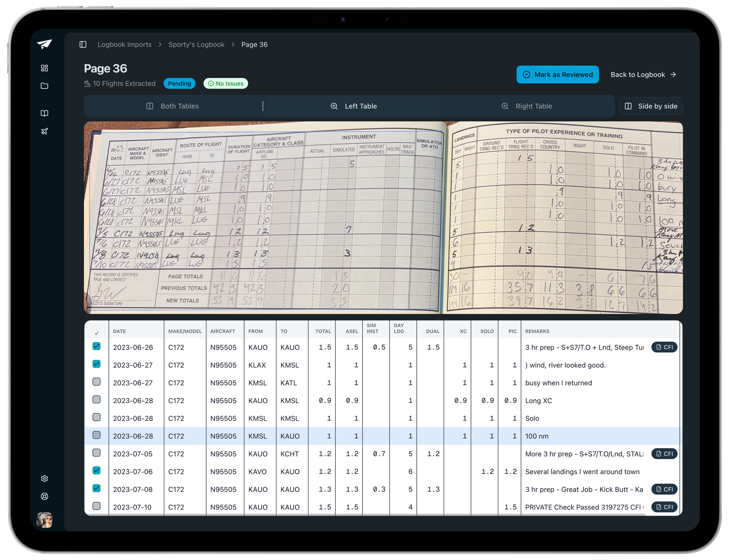
Task: Uncheck the 2023-06-26 flight row
Action: tap(97, 346)
